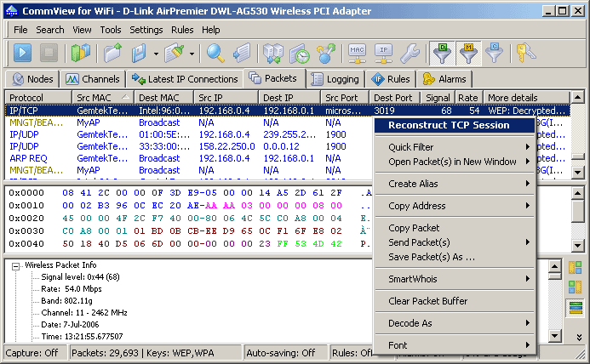Image resolution: width=590 pixels, height=364 pixels.
Task: Click the broom clear-buffer icon
Action: pyautogui.click(x=174, y=53)
